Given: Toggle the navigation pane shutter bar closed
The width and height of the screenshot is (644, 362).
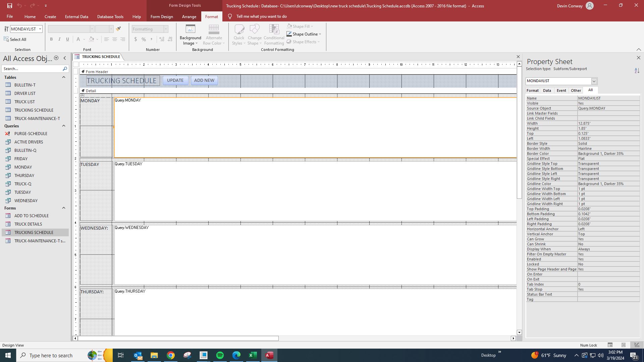Looking at the screenshot, I should point(65,58).
